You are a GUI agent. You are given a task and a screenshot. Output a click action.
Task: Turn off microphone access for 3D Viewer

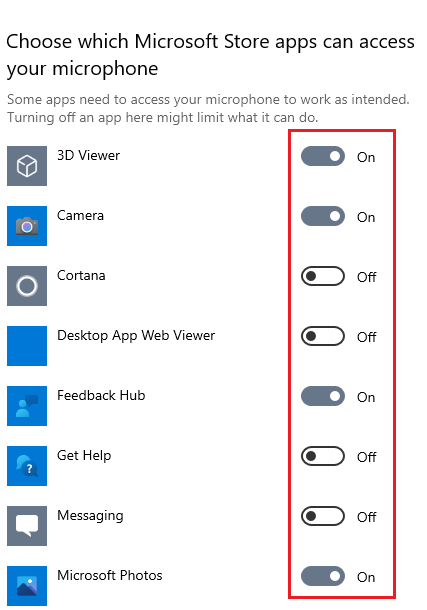(x=323, y=156)
